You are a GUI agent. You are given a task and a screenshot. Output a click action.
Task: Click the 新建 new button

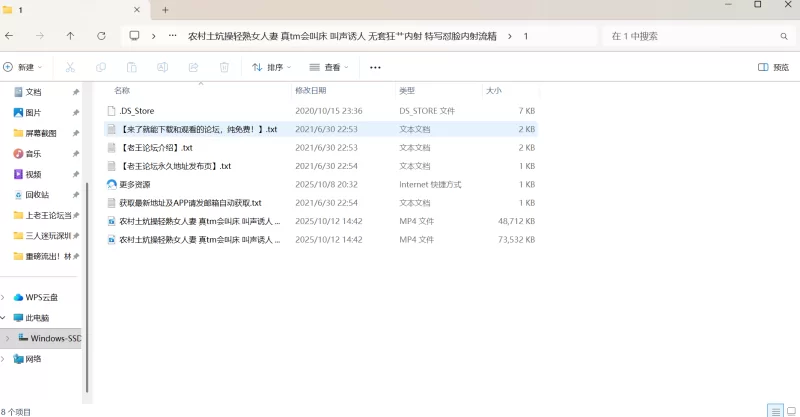(x=22, y=67)
